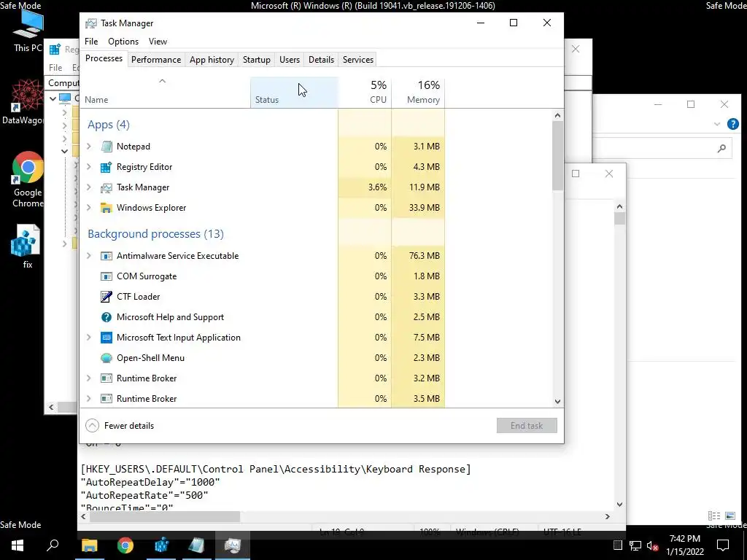Click the process list scroll down arrow
Viewport: 747px width, 560px height.
557,402
